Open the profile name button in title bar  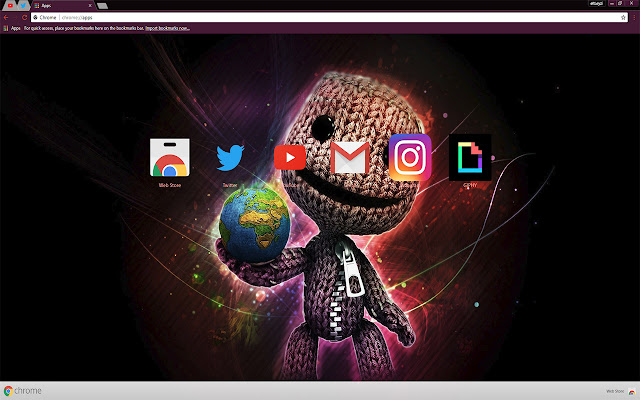click(x=596, y=3)
